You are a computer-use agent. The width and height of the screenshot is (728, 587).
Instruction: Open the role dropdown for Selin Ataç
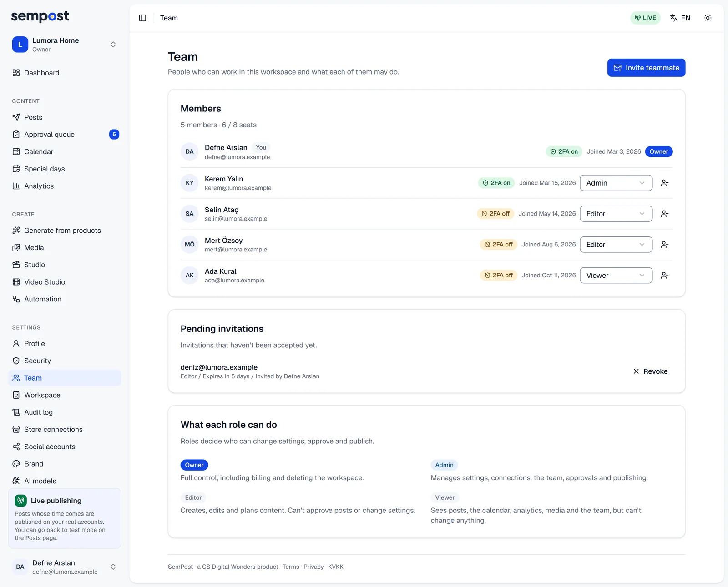pos(616,214)
